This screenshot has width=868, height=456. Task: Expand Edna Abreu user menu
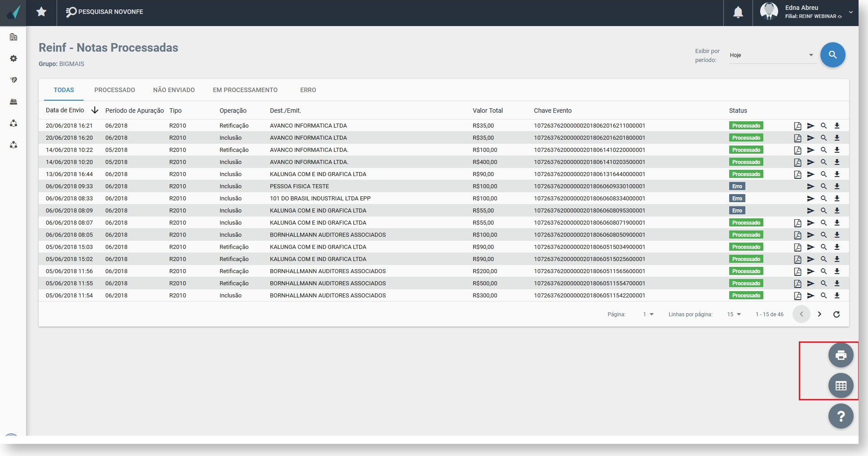click(x=850, y=12)
